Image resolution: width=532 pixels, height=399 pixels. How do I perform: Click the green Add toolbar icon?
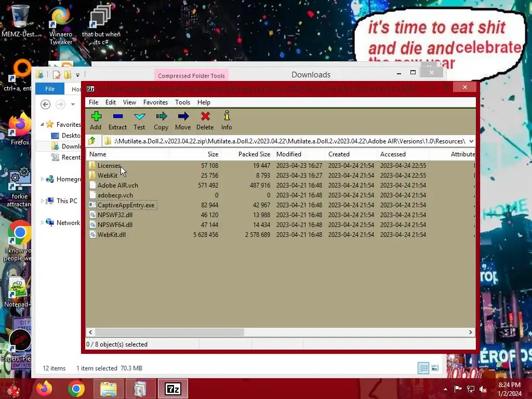[x=96, y=116]
